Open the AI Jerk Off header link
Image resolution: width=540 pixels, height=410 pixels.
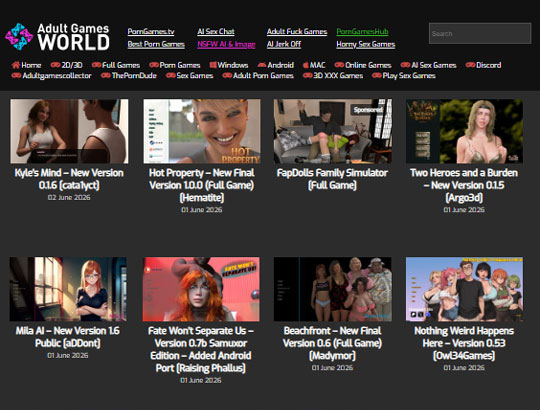[x=284, y=44]
